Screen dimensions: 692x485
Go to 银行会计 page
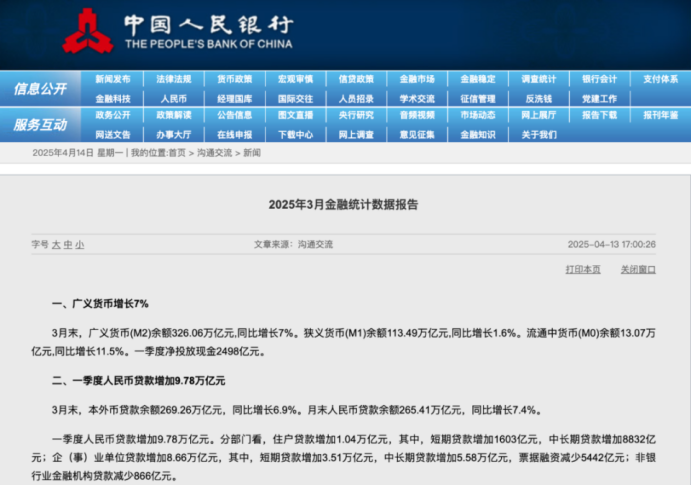pos(599,79)
